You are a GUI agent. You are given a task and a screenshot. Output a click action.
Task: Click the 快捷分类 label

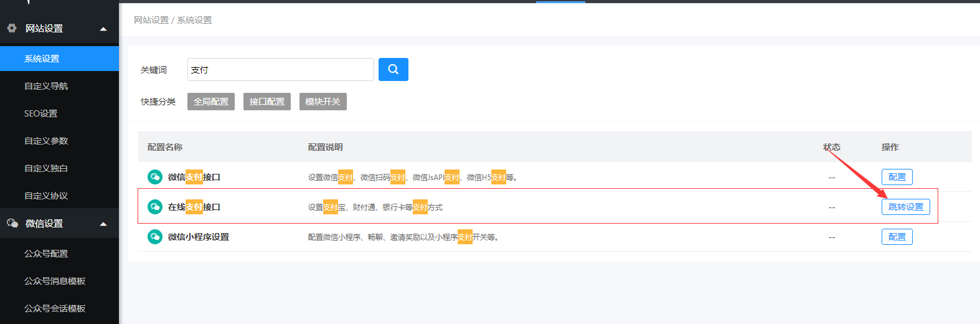pyautogui.click(x=158, y=102)
